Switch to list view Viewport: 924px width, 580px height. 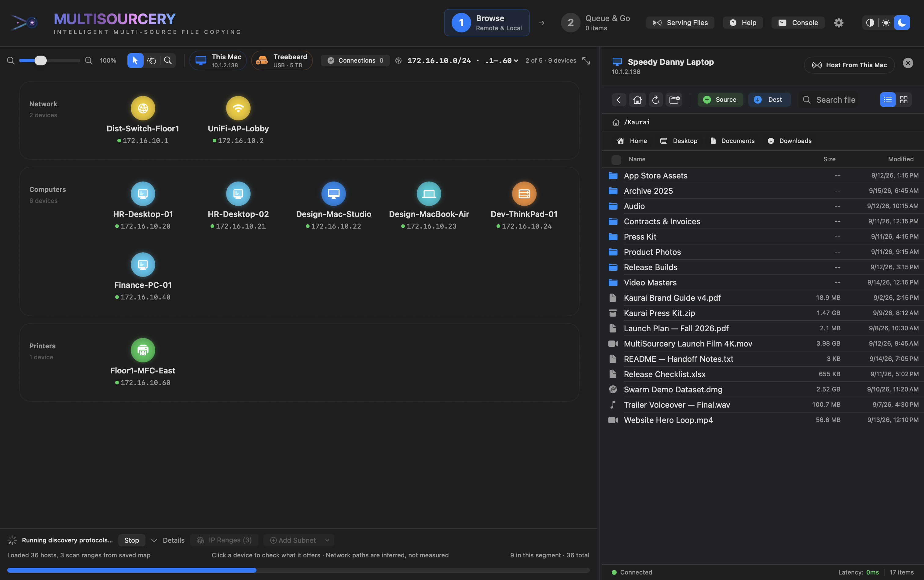point(888,100)
